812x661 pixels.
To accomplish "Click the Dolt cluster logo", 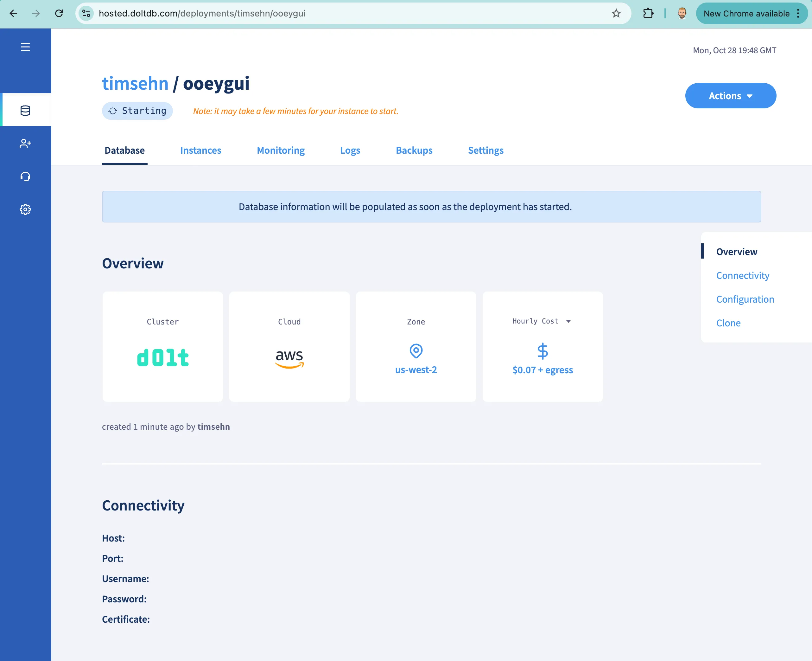I will [162, 357].
